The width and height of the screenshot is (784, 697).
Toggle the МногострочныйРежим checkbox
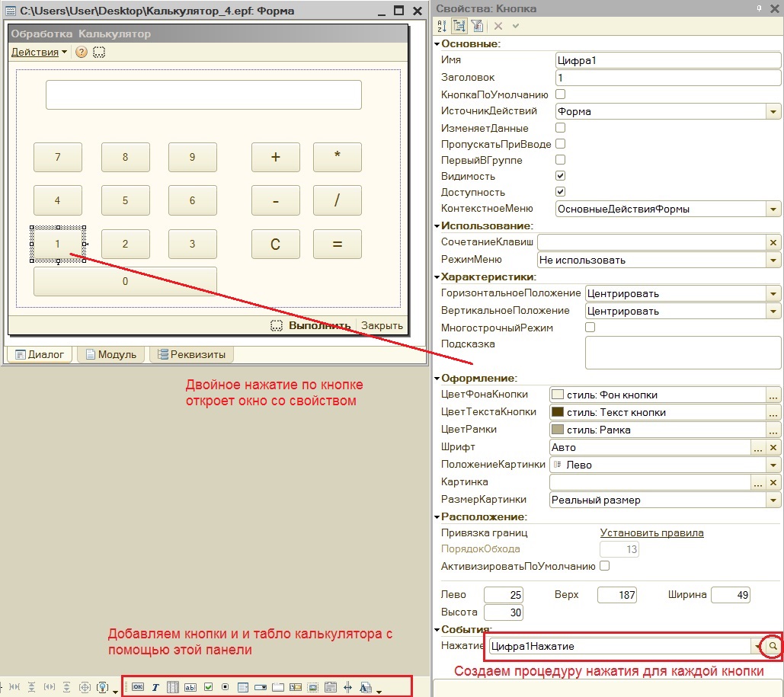(590, 327)
